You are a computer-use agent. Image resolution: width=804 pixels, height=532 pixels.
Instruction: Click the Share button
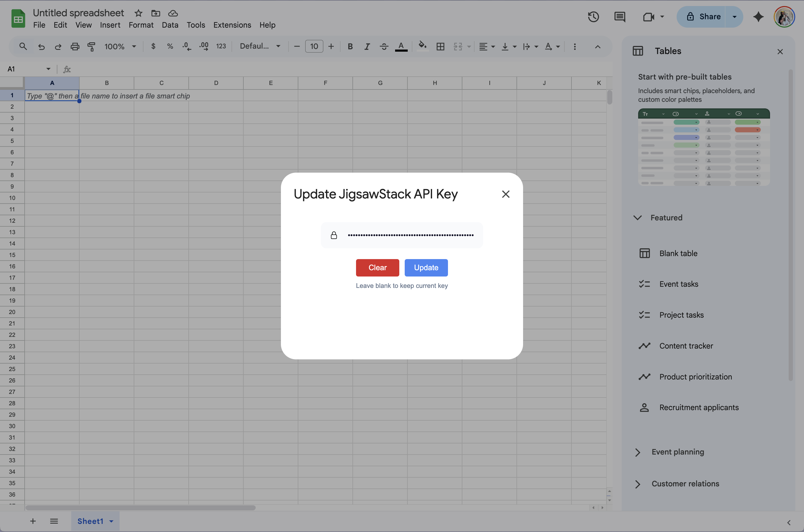[702, 17]
